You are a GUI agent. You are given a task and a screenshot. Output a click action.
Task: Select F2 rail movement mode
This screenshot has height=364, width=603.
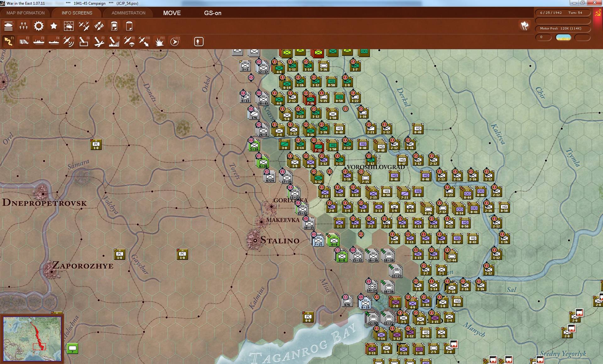point(24,41)
